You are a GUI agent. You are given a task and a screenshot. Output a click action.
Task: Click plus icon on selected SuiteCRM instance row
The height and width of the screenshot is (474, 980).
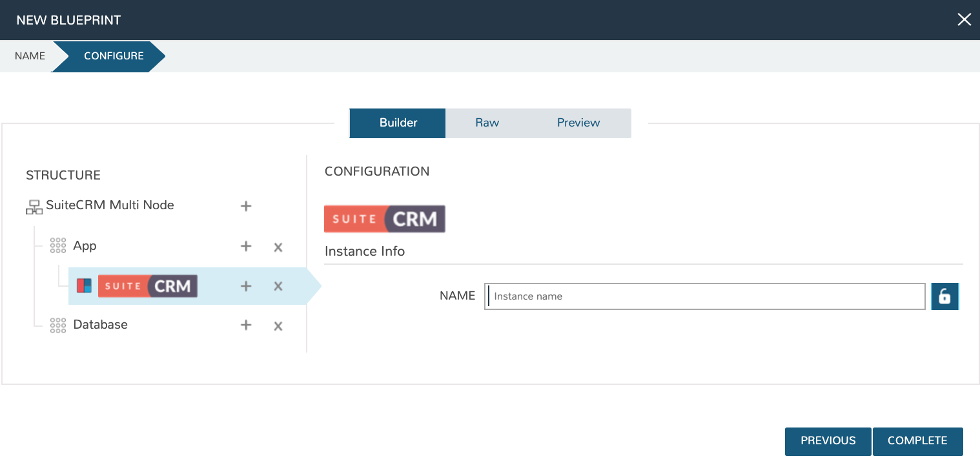click(x=246, y=286)
